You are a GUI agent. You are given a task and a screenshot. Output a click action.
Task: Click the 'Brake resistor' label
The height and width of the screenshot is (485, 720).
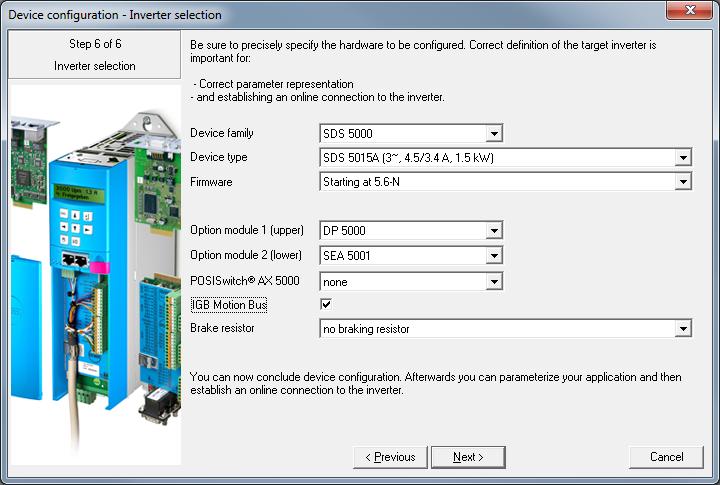click(222, 328)
